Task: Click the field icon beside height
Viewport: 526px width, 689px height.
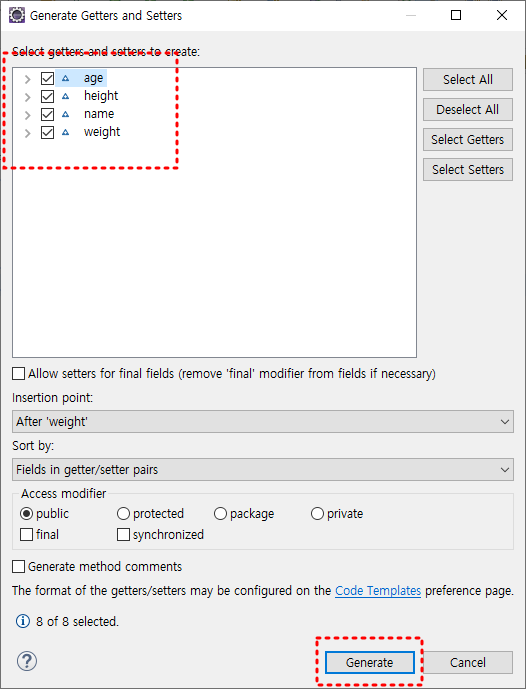Action: coord(65,96)
